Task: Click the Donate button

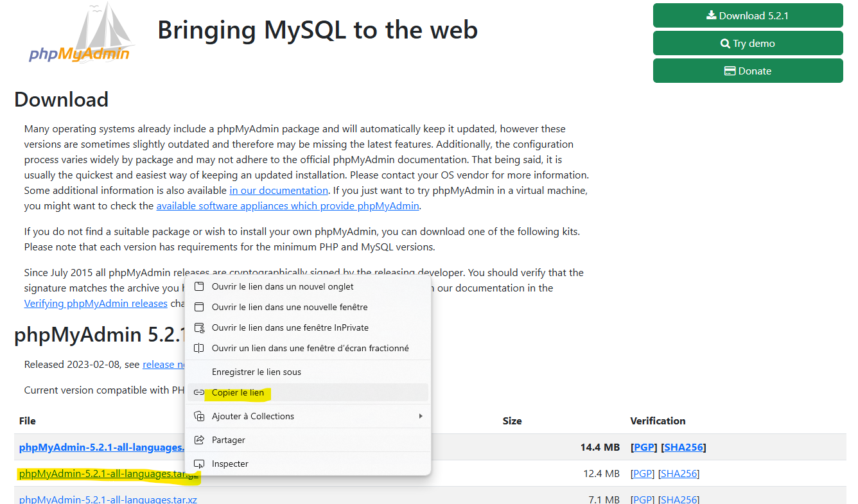Action: pyautogui.click(x=748, y=71)
